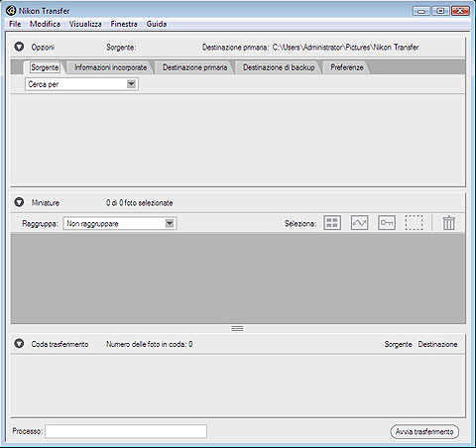Click the select protected key icon

point(387,223)
